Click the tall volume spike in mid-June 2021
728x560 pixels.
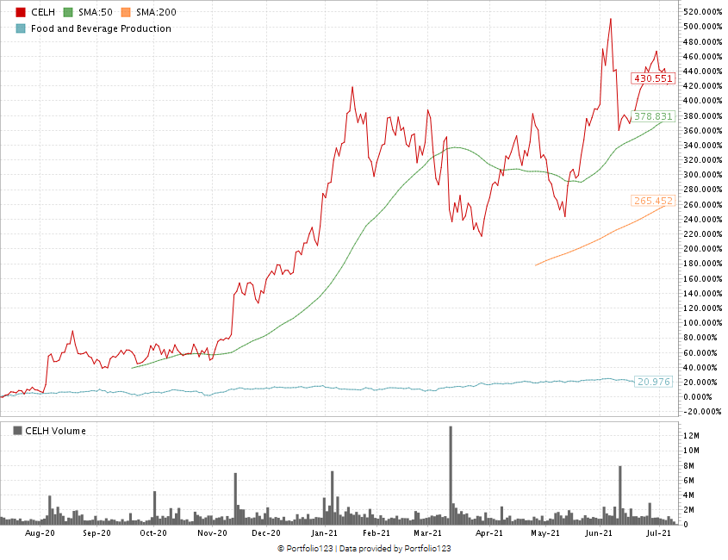pos(619,495)
